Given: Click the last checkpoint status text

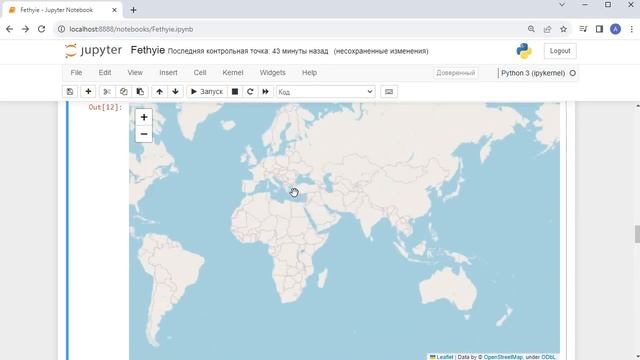Looking at the screenshot, I should click(248, 51).
